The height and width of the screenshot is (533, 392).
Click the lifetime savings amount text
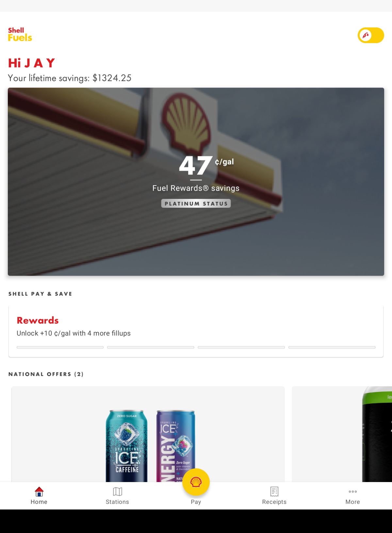[x=112, y=78]
